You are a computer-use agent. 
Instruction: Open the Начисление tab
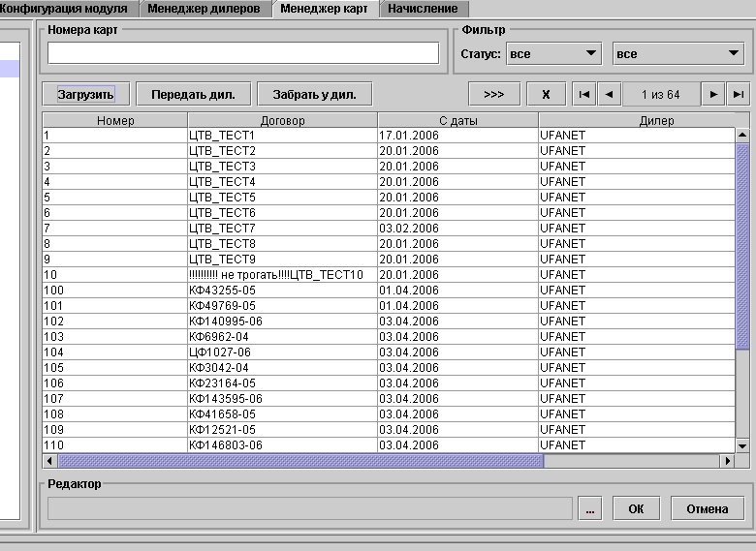point(424,9)
